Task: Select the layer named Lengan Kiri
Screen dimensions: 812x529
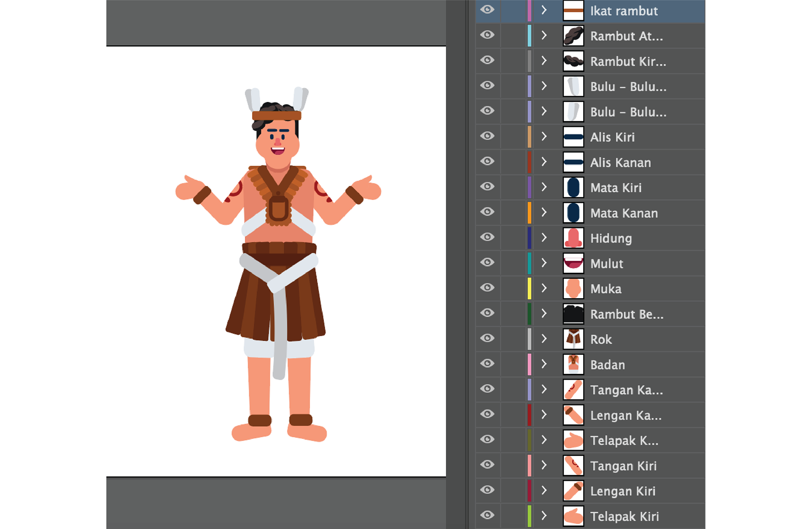Action: point(623,491)
